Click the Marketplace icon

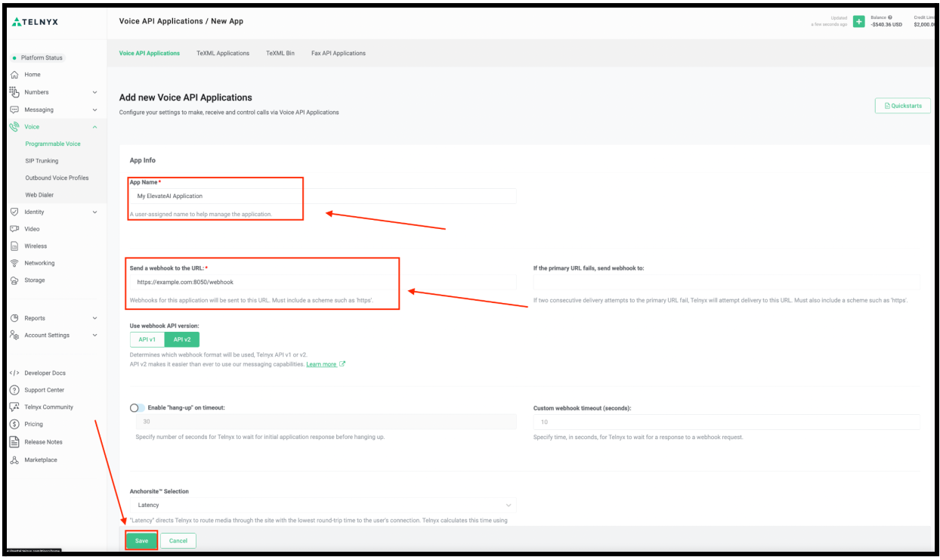pos(14,459)
